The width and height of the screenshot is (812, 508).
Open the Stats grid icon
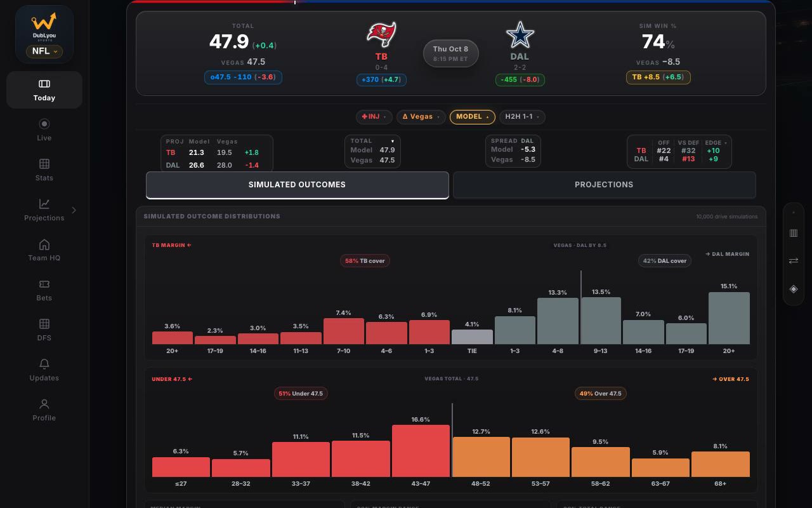pos(44,164)
